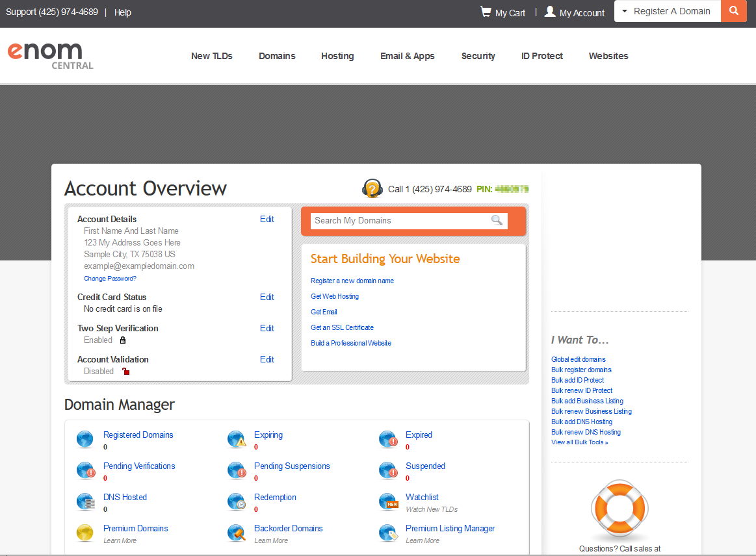
Task: Open the Security menu
Action: pyautogui.click(x=478, y=56)
